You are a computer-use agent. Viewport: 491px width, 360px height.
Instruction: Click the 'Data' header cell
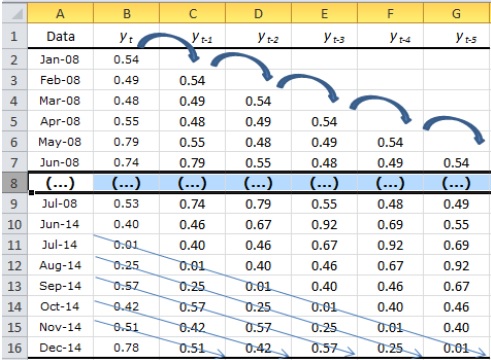(x=60, y=36)
